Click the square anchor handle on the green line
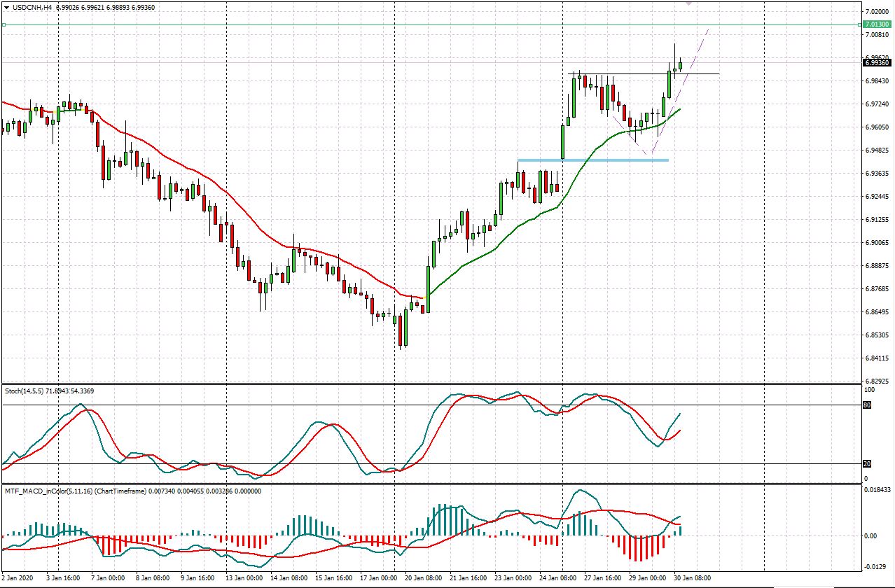The width and height of the screenshot is (895, 588). tap(4, 24)
